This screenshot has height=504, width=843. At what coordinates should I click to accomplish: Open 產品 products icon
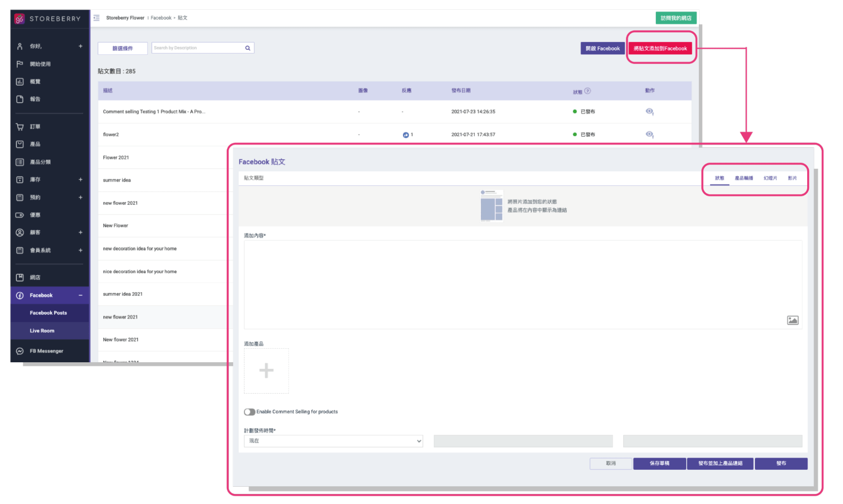pos(19,144)
